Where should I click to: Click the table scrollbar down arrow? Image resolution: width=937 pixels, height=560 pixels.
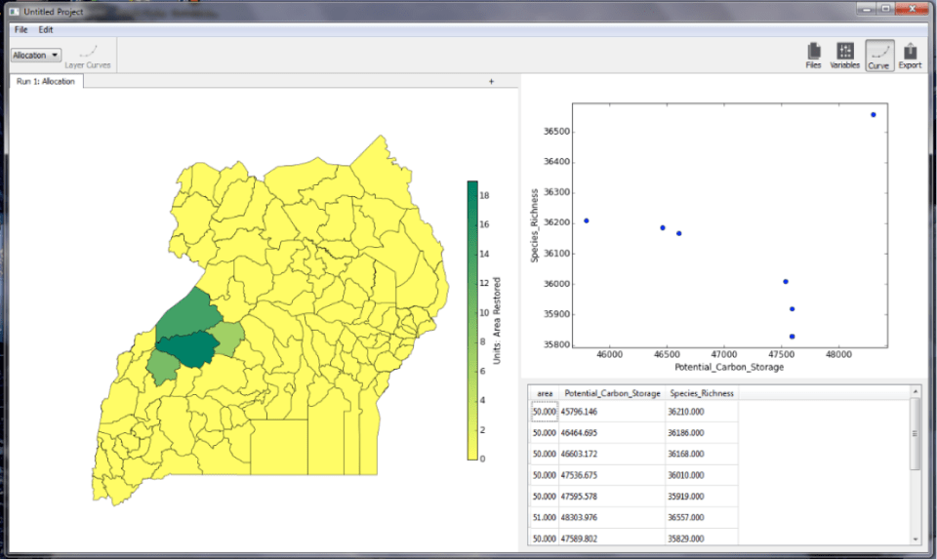click(915, 540)
